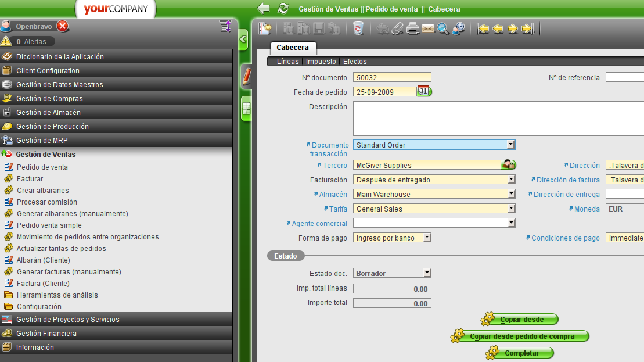The height and width of the screenshot is (362, 644).
Task: Click the Completar button
Action: pyautogui.click(x=520, y=353)
